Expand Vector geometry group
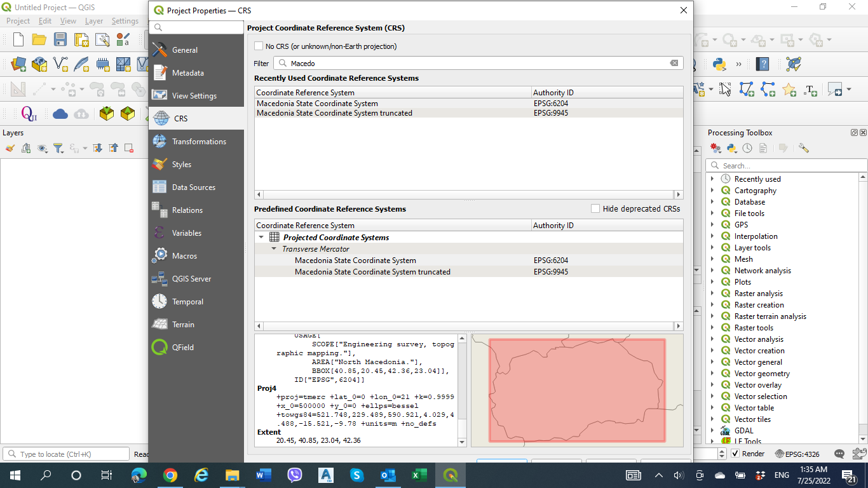The height and width of the screenshot is (488, 868). [x=712, y=374]
